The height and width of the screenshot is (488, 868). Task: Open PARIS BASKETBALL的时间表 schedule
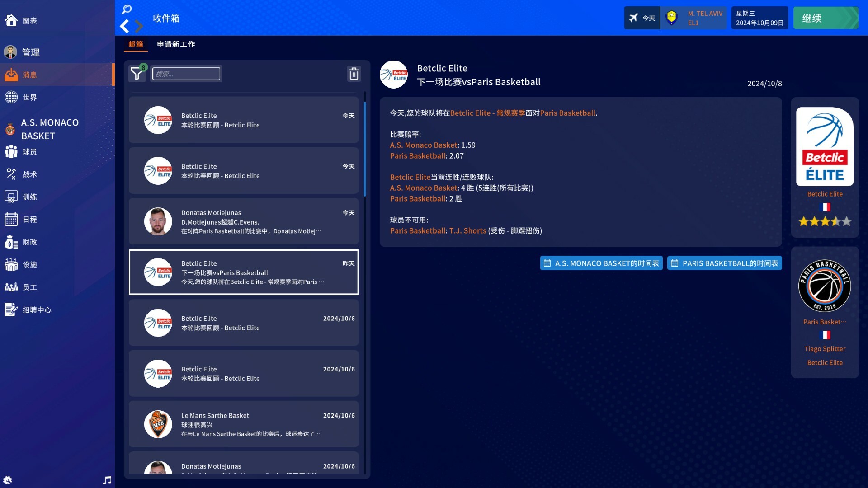[724, 263]
